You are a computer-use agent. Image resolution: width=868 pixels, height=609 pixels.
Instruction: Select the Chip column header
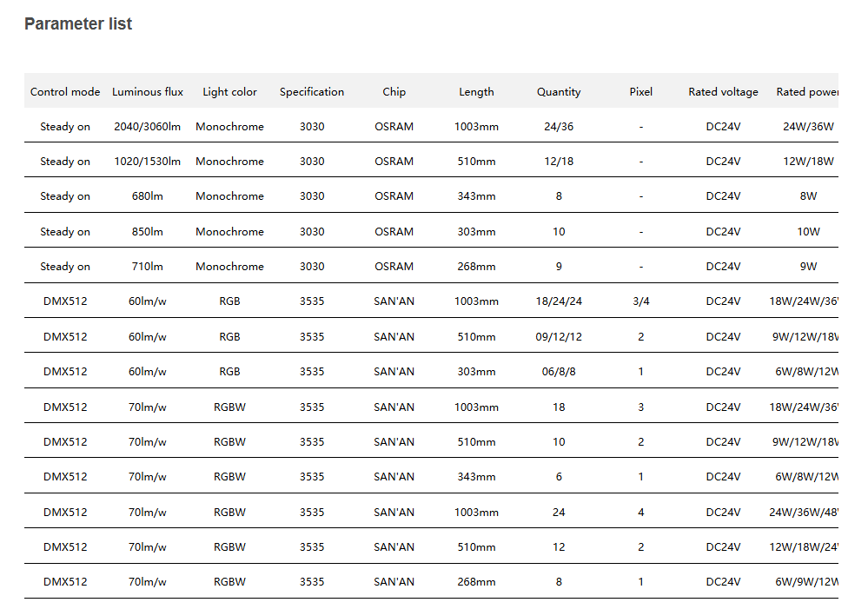(394, 91)
